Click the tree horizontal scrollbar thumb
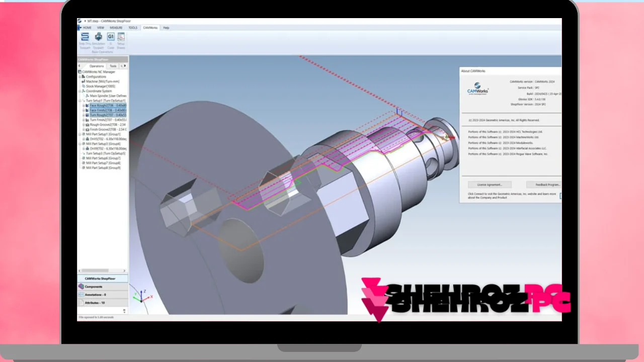644x362 pixels. (95, 270)
